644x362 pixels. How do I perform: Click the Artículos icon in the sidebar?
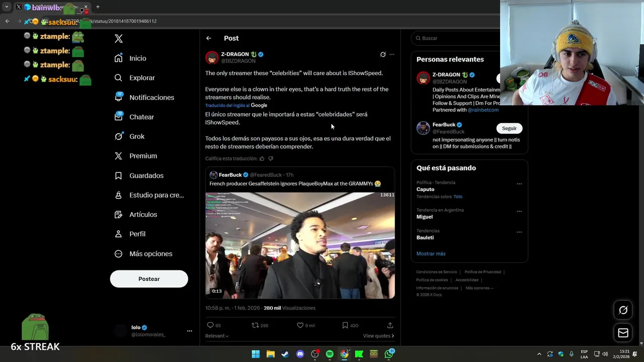(119, 215)
